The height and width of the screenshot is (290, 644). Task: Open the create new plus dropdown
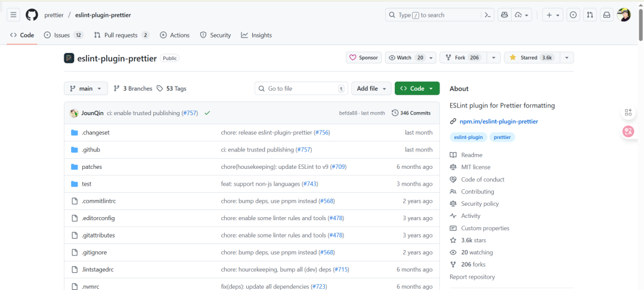[553, 15]
